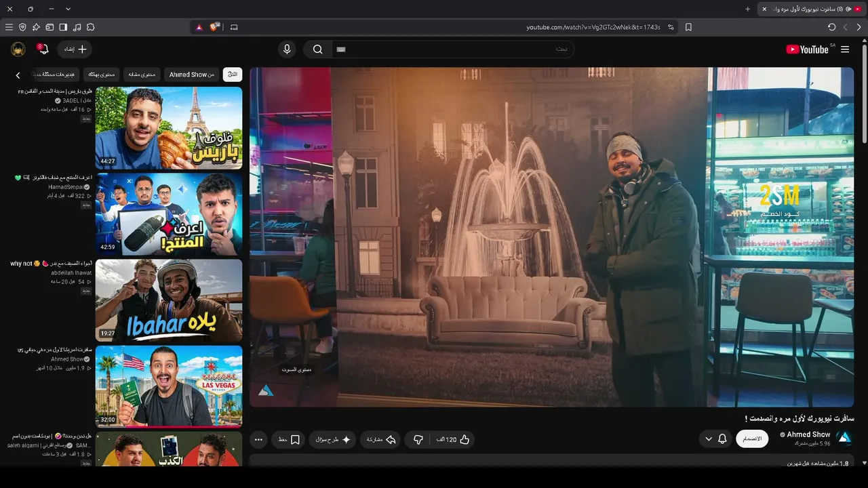Open subscription notification bell dropdown
Viewport: 868px width, 488px height.
coord(715,439)
